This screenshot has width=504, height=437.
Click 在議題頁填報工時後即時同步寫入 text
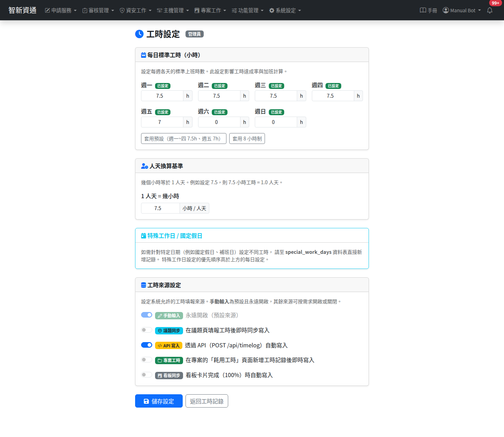(x=227, y=330)
